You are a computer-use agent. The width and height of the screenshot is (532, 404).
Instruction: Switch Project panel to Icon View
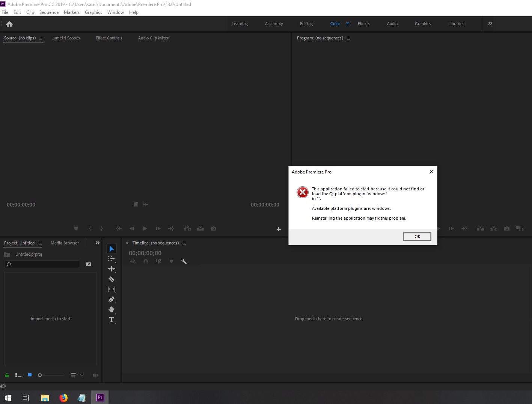point(30,375)
